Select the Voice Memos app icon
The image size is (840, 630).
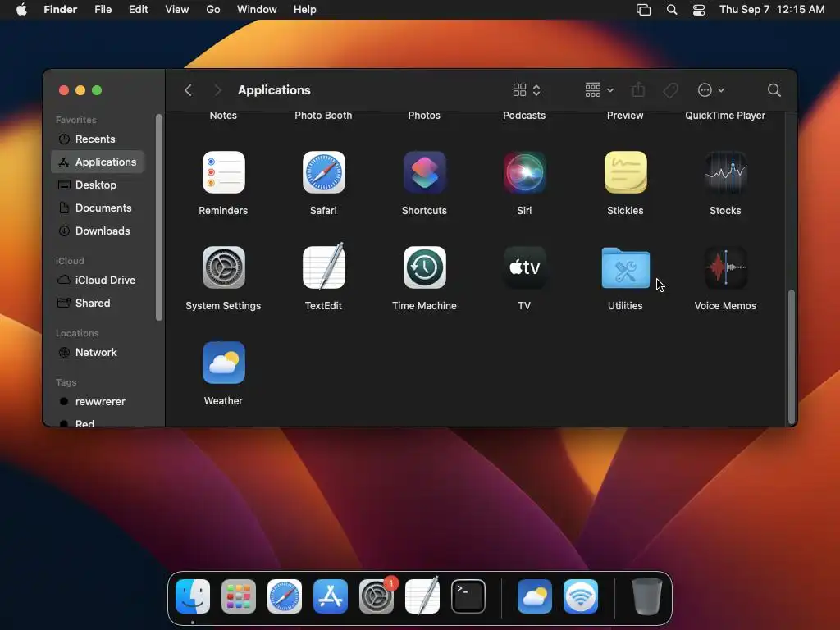pyautogui.click(x=725, y=267)
